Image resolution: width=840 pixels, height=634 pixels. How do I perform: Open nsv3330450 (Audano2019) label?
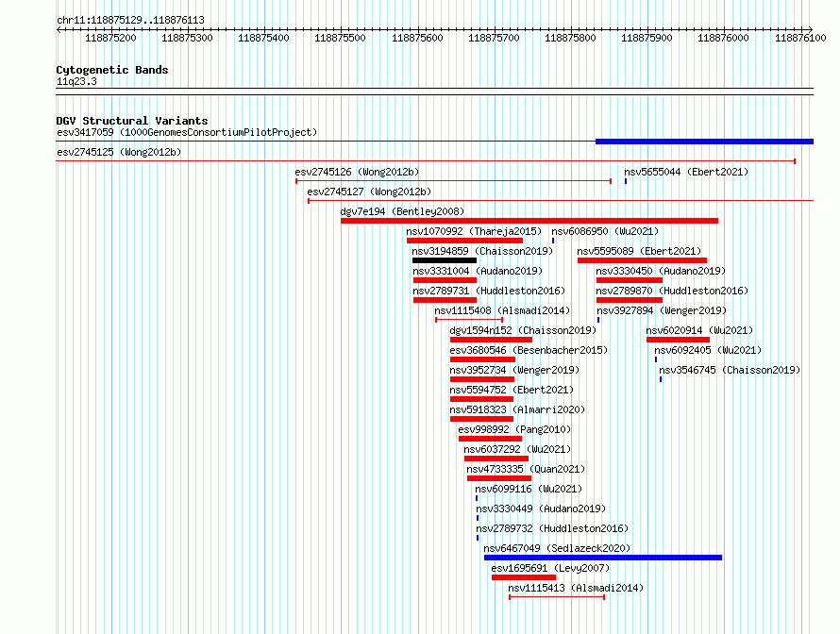[661, 271]
